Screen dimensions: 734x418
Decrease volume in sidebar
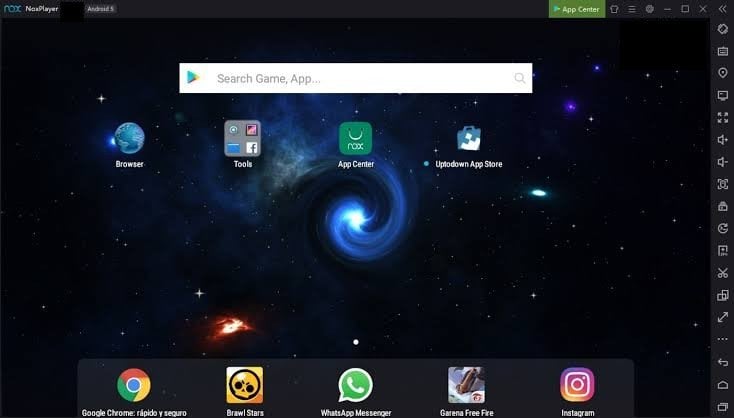coord(723,162)
